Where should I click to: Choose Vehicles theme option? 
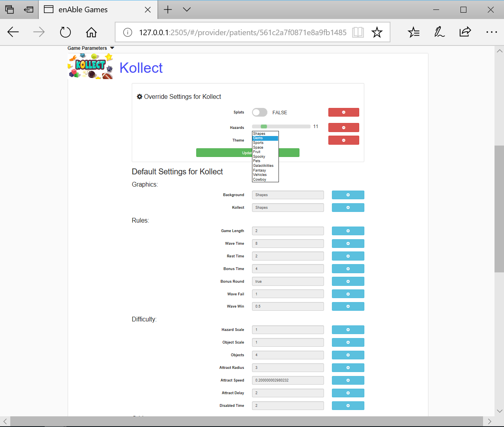click(x=265, y=175)
